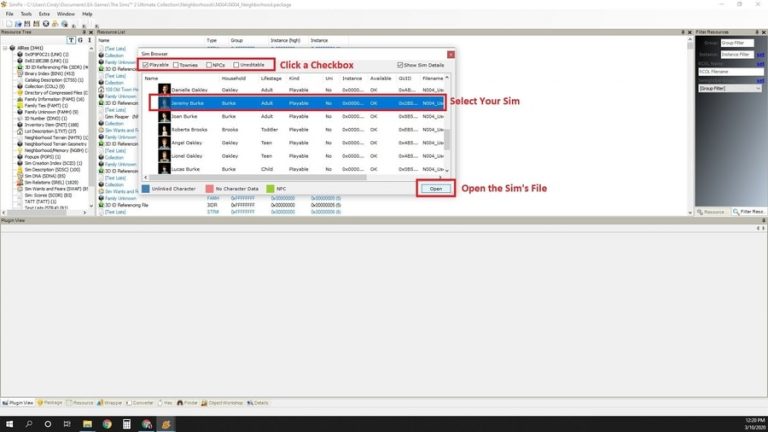Toggle the Show Sim Details checkbox
Viewport: 768px width, 432px height.
(401, 65)
